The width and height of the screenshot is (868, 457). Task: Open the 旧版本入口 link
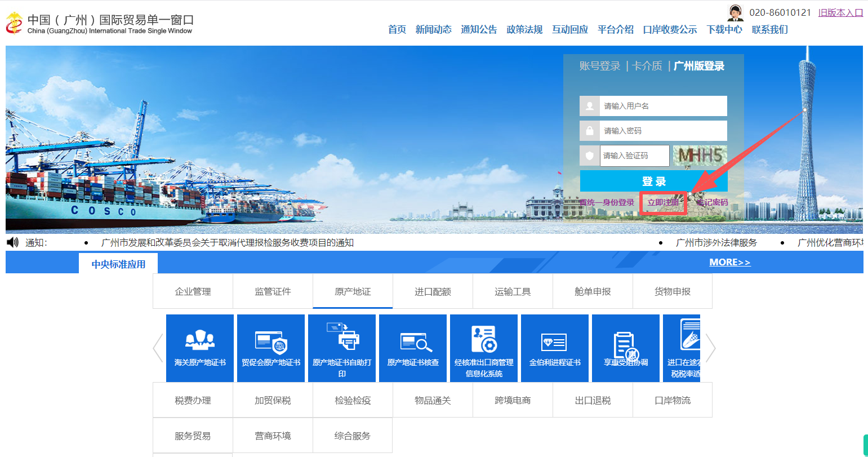coord(840,12)
